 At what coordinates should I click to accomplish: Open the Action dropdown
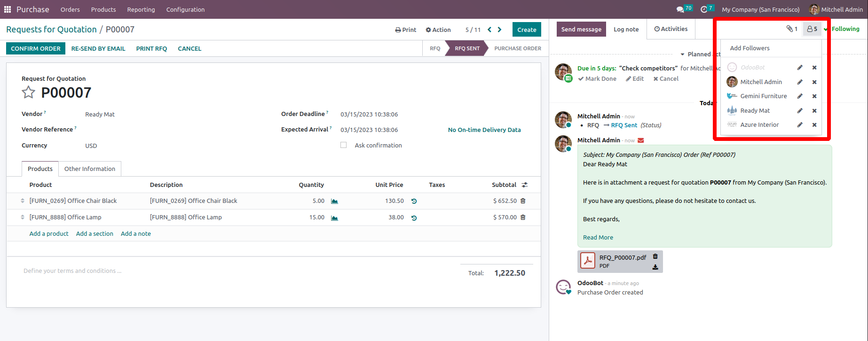(x=438, y=30)
